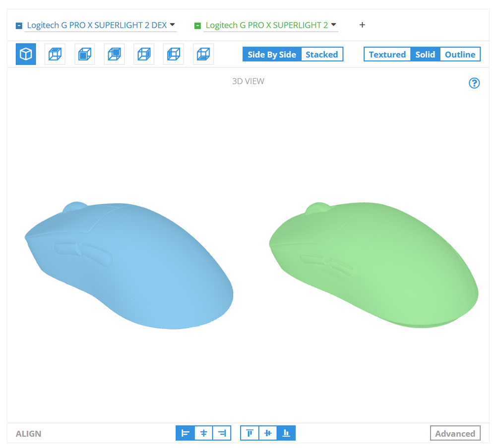
Task: Align mice to vertical middle
Action: (268, 433)
